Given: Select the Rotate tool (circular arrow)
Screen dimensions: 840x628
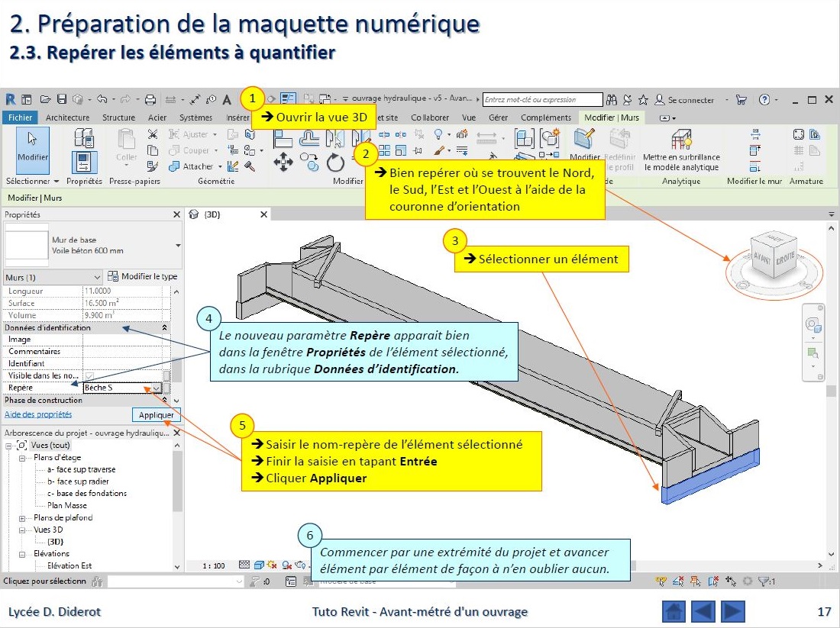Looking at the screenshot, I should coord(335,163).
